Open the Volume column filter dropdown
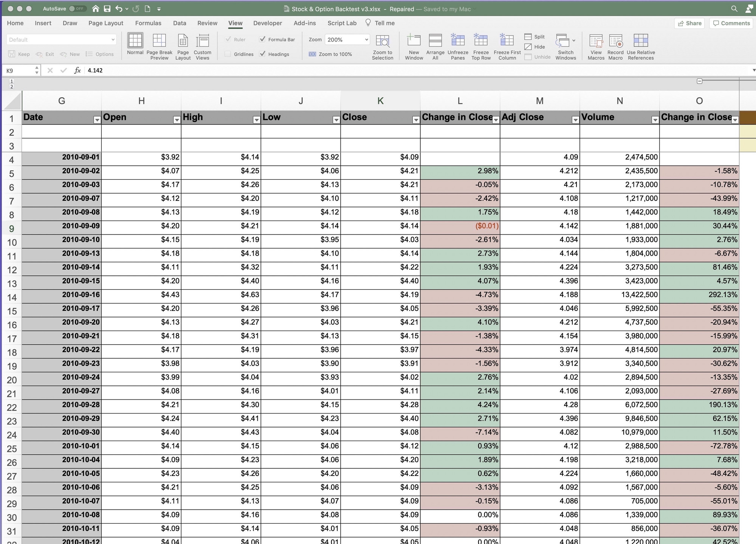The width and height of the screenshot is (756, 544). pos(655,120)
